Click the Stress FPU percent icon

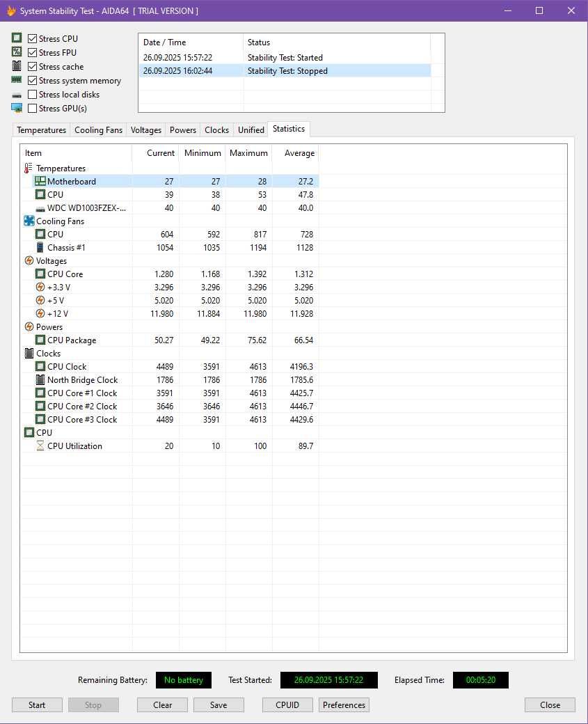(17, 52)
